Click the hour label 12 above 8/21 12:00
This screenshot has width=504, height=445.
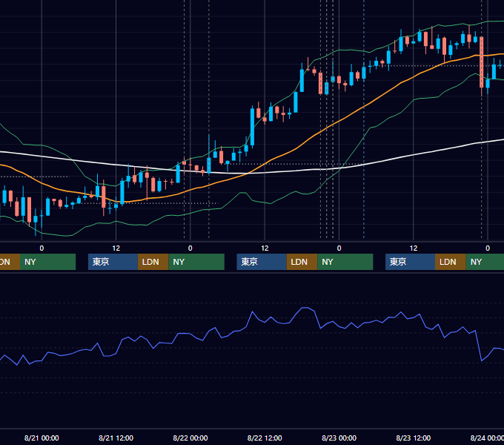116,248
